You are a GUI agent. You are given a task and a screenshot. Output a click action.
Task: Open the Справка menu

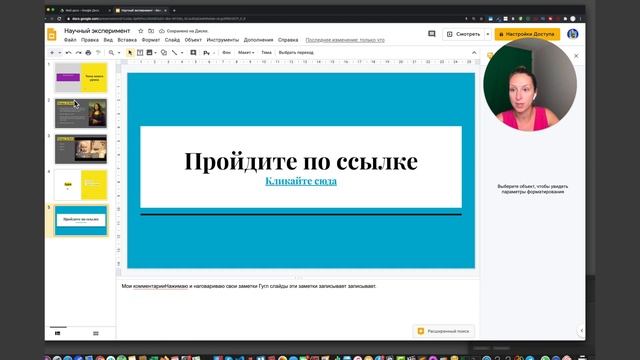[x=288, y=40]
